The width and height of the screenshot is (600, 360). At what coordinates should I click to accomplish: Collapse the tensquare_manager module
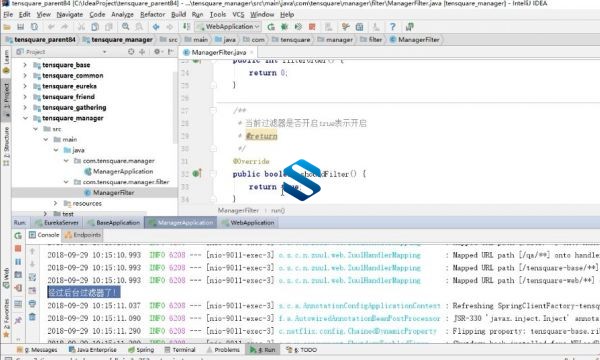click(x=25, y=118)
